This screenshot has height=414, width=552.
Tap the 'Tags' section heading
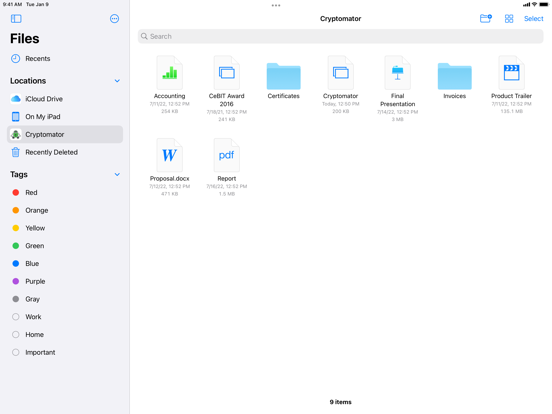pos(19,175)
